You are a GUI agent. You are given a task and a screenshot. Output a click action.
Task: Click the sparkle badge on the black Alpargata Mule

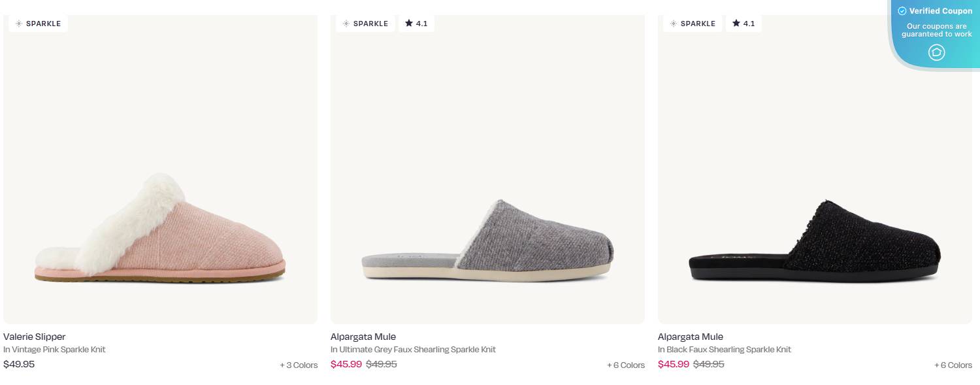click(693, 24)
